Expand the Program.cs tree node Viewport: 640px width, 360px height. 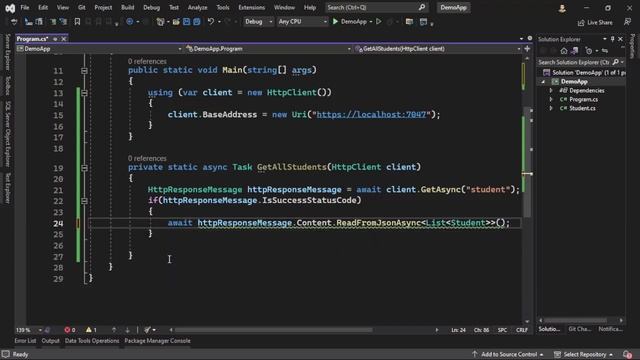(551, 99)
